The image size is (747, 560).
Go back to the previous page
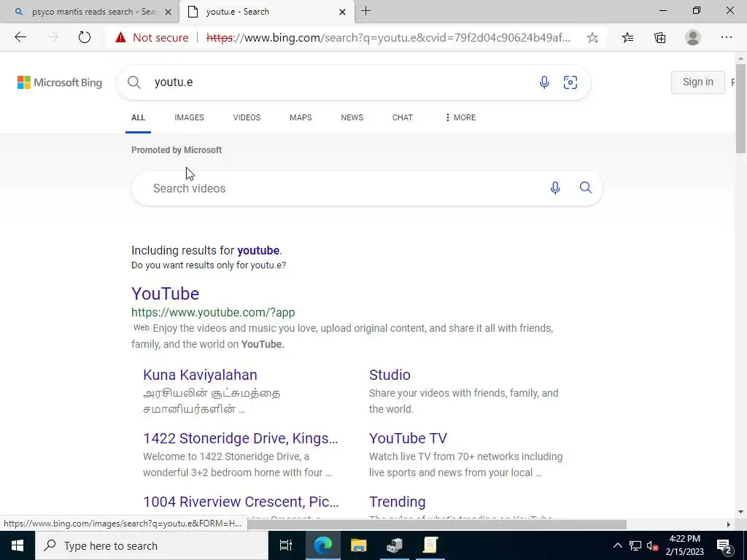pyautogui.click(x=20, y=37)
